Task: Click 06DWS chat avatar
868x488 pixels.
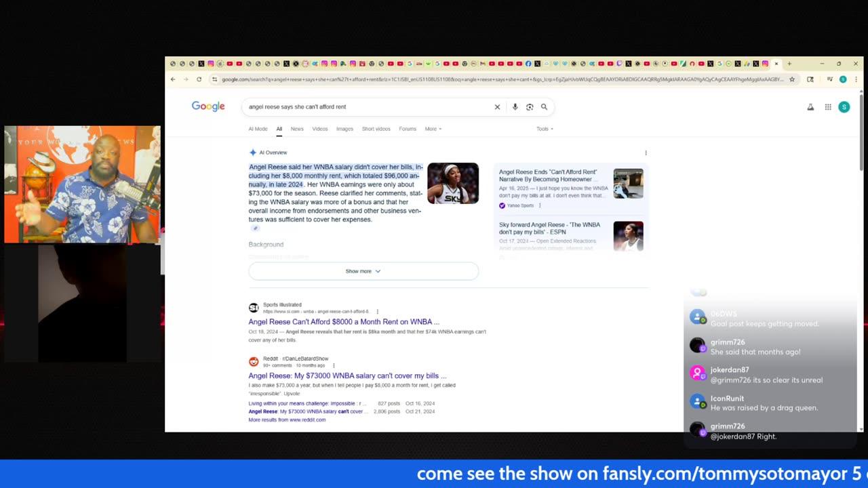Action: 697,317
